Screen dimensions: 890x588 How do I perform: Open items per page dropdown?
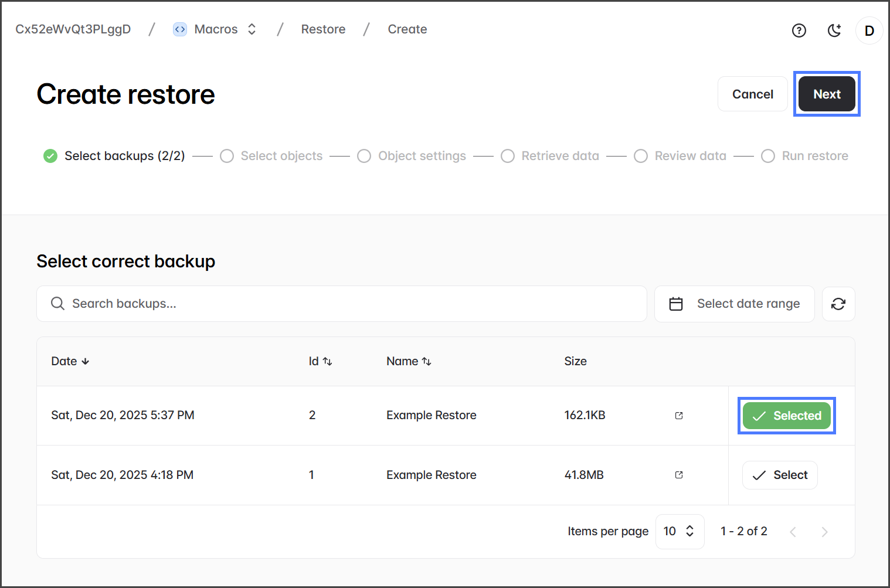point(679,531)
